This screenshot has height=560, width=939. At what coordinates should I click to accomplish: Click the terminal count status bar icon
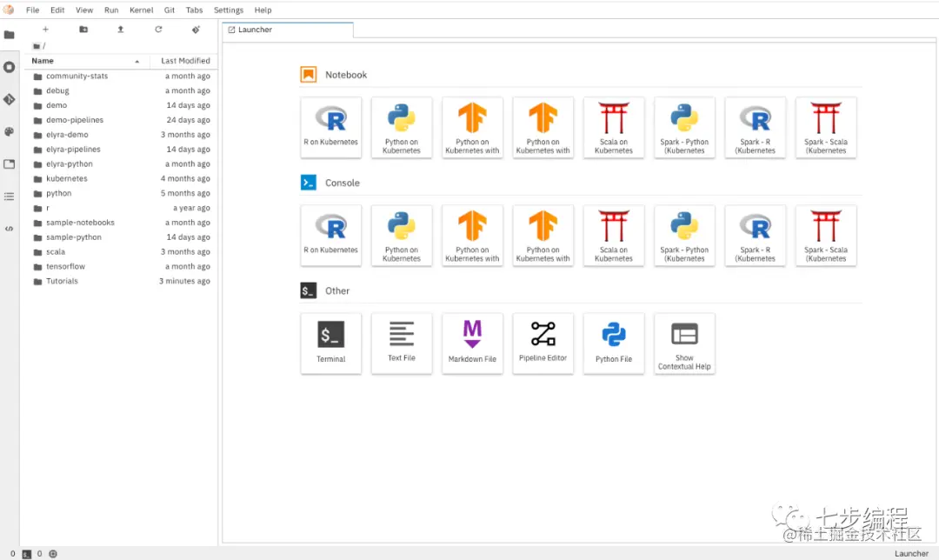click(x=26, y=554)
